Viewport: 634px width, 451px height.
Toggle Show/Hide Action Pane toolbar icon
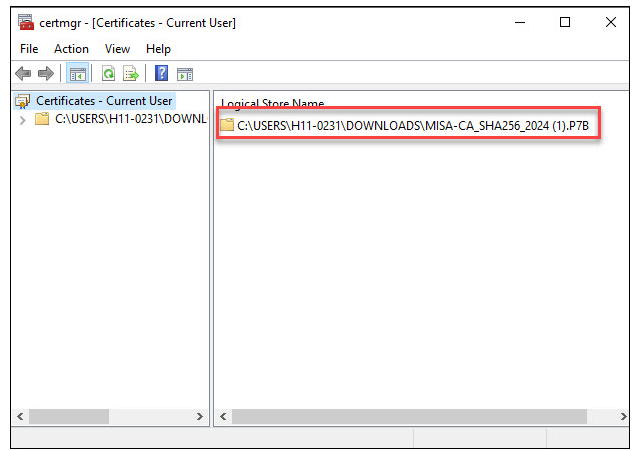click(184, 73)
